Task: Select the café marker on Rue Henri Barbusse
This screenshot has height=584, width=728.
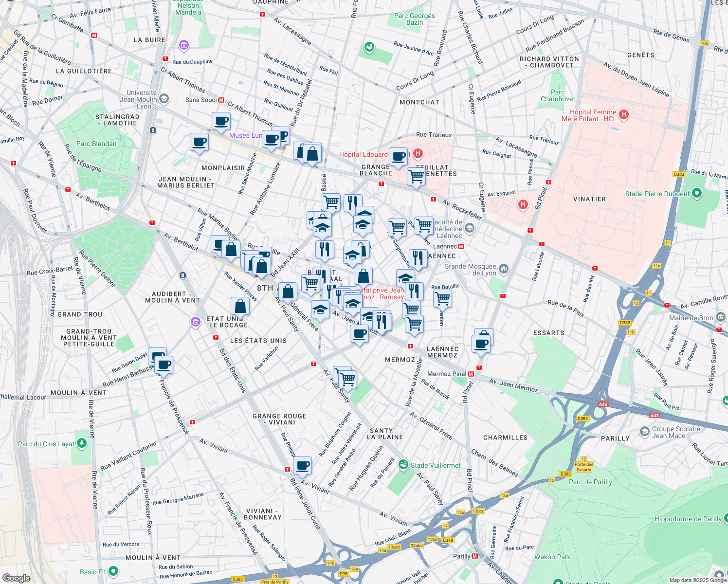Action: pyautogui.click(x=164, y=365)
